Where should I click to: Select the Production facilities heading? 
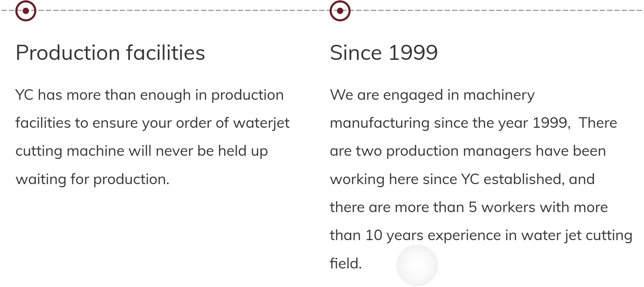pos(110,53)
